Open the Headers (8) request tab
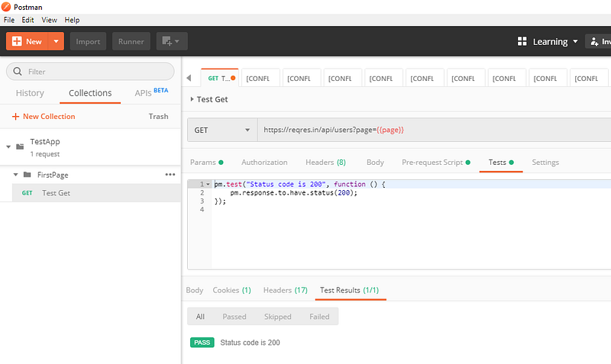Screen dimensions: 611x364 pos(325,163)
